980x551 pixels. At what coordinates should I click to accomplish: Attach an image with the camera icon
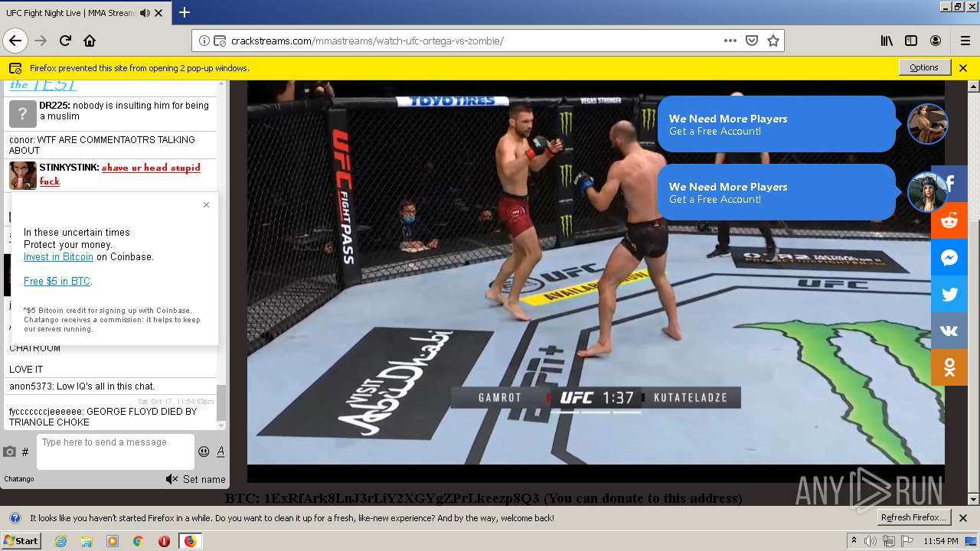pos(10,452)
